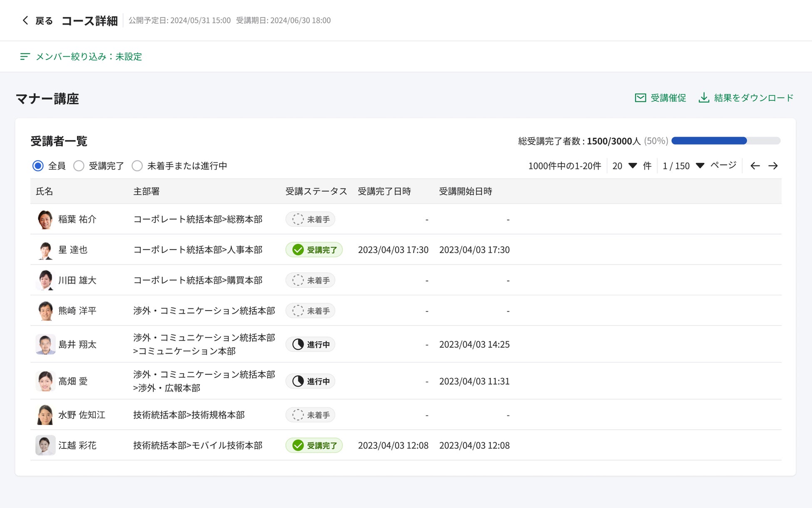This screenshot has height=508, width=812.
Task: Click the 受講ステータス column header
Action: 316,191
